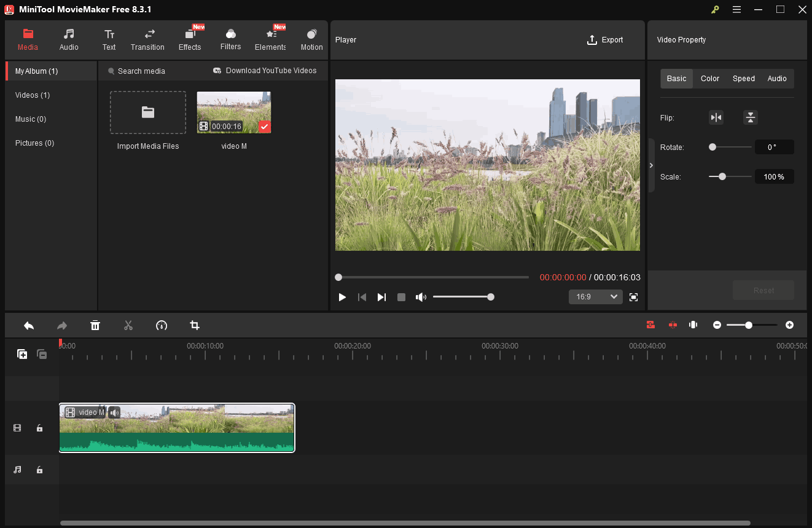Click the Export button
This screenshot has height=528, width=812.
click(x=605, y=40)
